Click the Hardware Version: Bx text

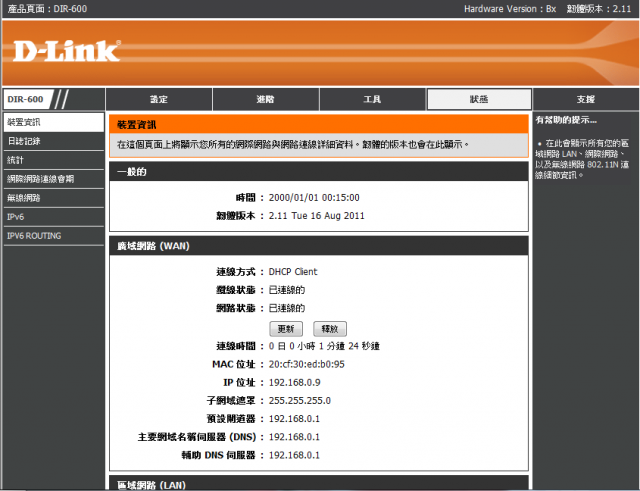pyautogui.click(x=510, y=9)
